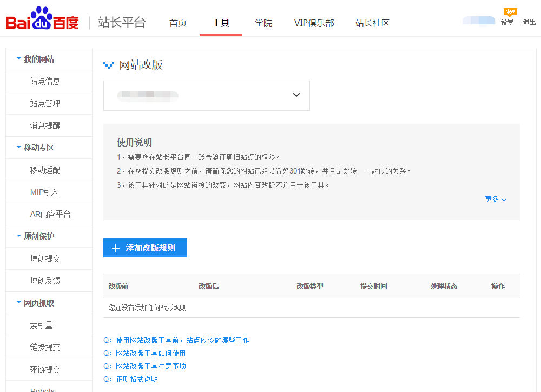Image resolution: width=541 pixels, height=392 pixels.
Task: Open 站长社区
Action: coord(372,23)
